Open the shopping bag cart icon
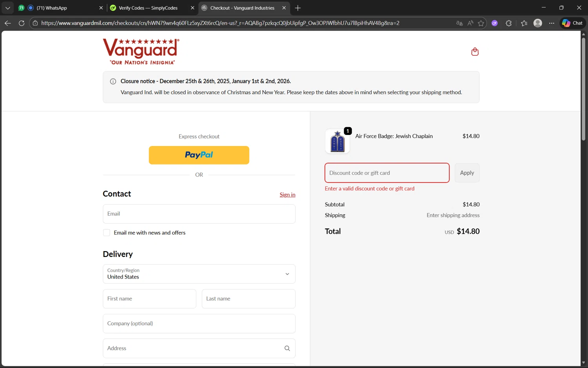Screen dimensions: 588x368 point(475,52)
